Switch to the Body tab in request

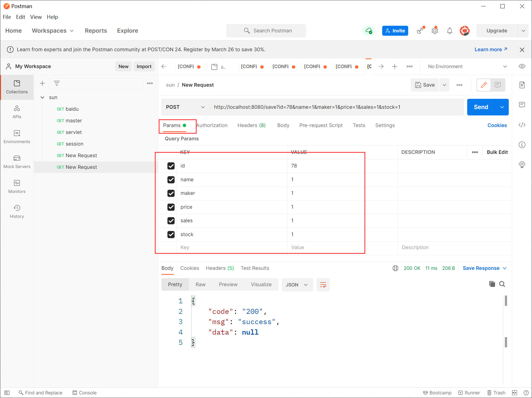click(283, 125)
